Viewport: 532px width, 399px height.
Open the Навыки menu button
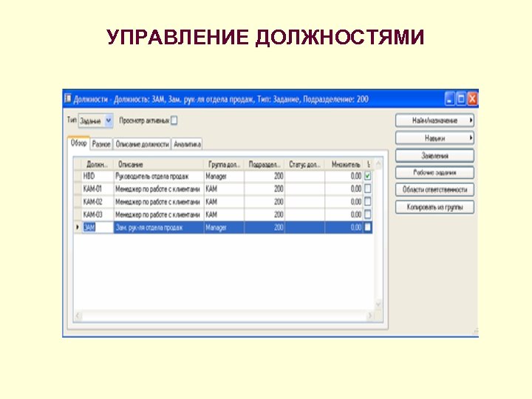[x=434, y=138]
